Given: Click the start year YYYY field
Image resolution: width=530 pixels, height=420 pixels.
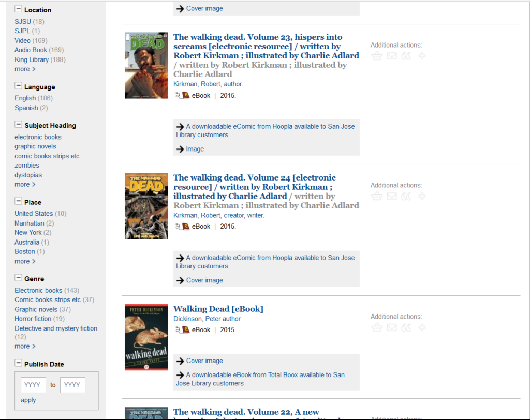Looking at the screenshot, I should pos(33,385).
